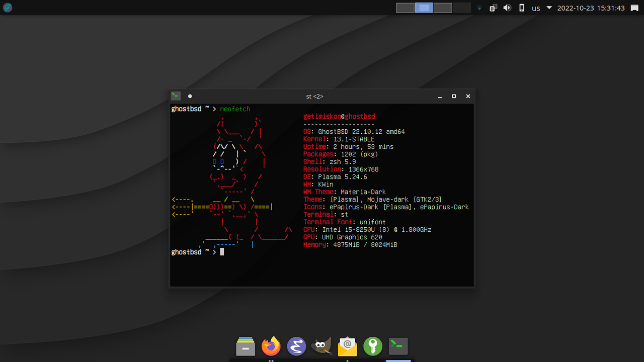Launch Emacs from the dock
Viewport: 644px width, 362px height.
(x=296, y=346)
